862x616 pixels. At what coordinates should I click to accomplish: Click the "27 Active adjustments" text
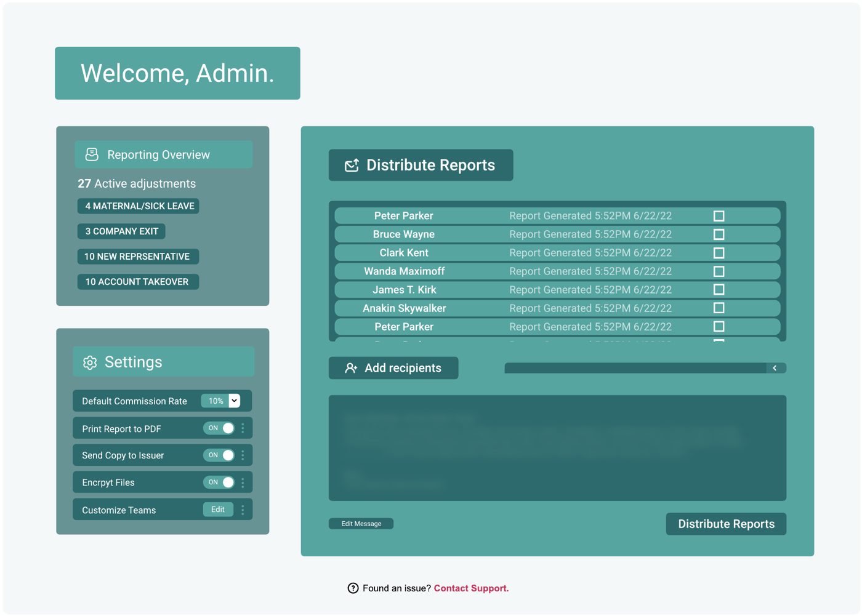(137, 183)
